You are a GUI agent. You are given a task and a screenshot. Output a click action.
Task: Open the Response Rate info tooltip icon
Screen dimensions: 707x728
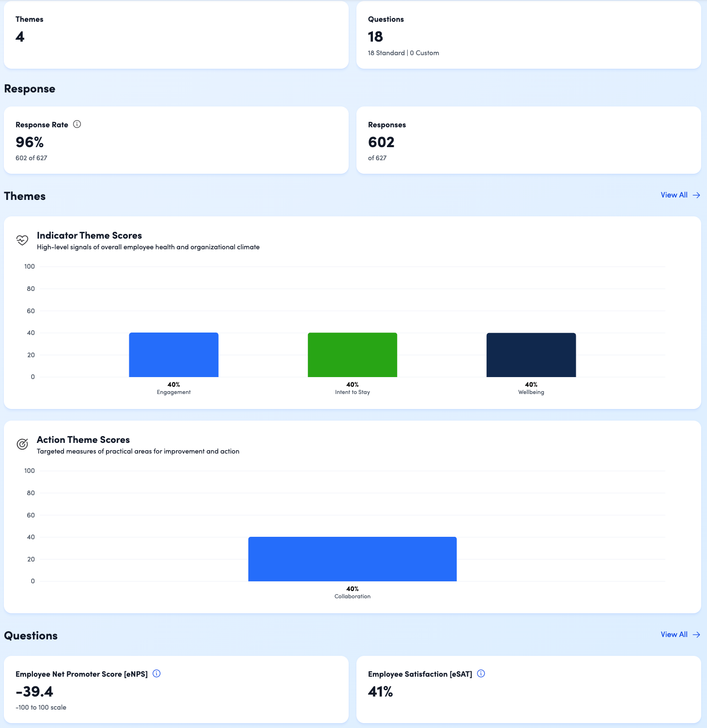(77, 124)
